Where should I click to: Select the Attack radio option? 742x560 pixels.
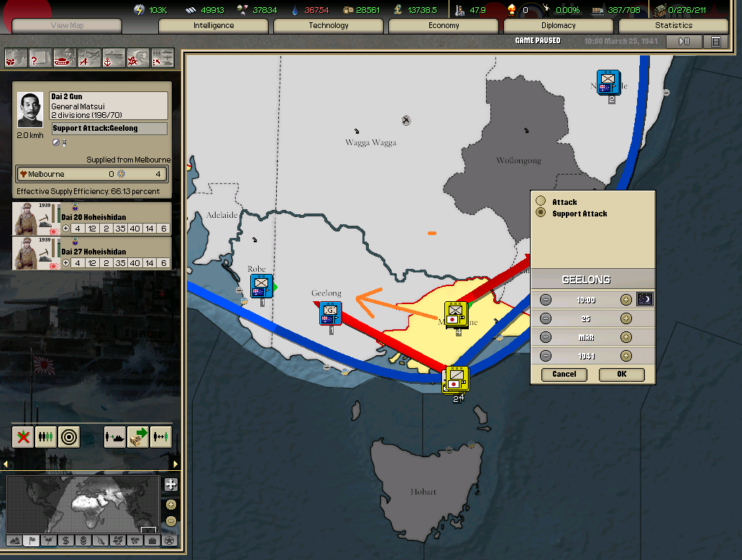pos(541,202)
